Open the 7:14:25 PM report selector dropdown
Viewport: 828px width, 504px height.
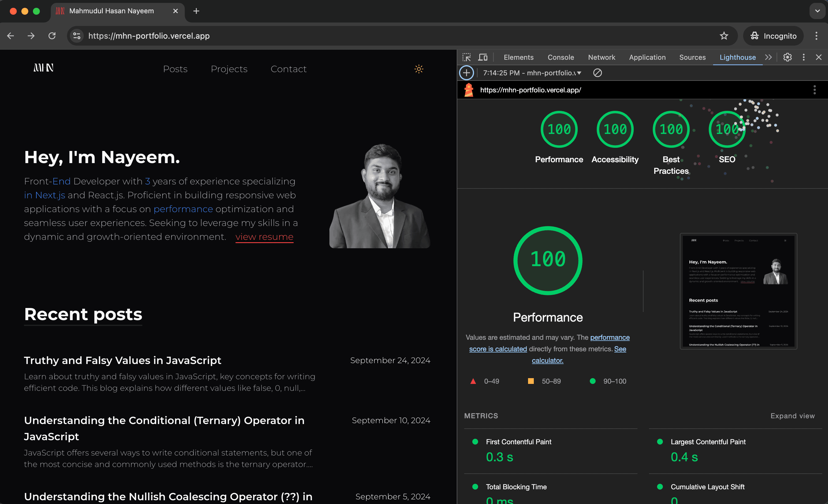pyautogui.click(x=532, y=72)
